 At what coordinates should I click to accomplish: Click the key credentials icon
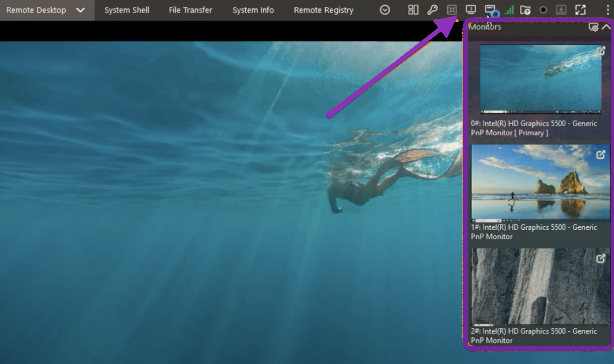click(x=432, y=10)
